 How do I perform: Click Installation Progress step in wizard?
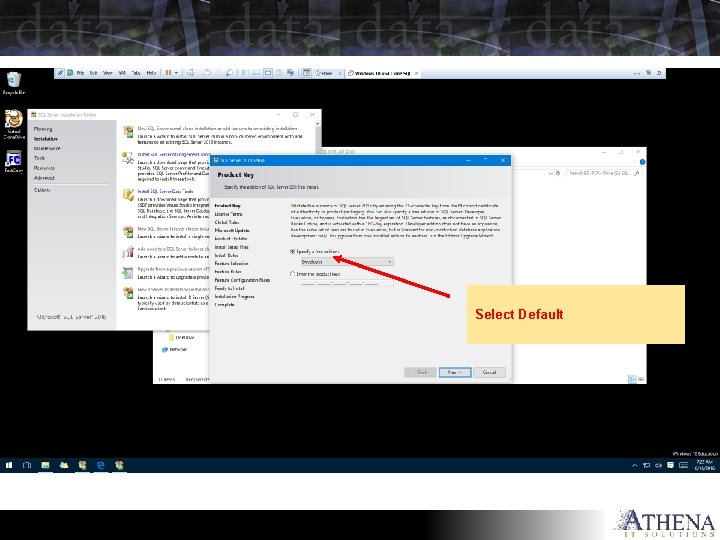234,297
